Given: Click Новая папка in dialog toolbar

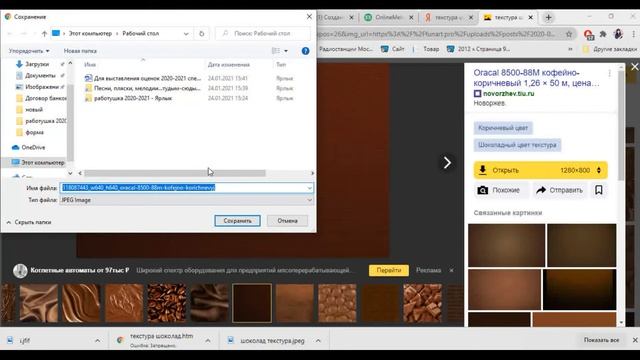Looking at the screenshot, I should click(x=80, y=51).
